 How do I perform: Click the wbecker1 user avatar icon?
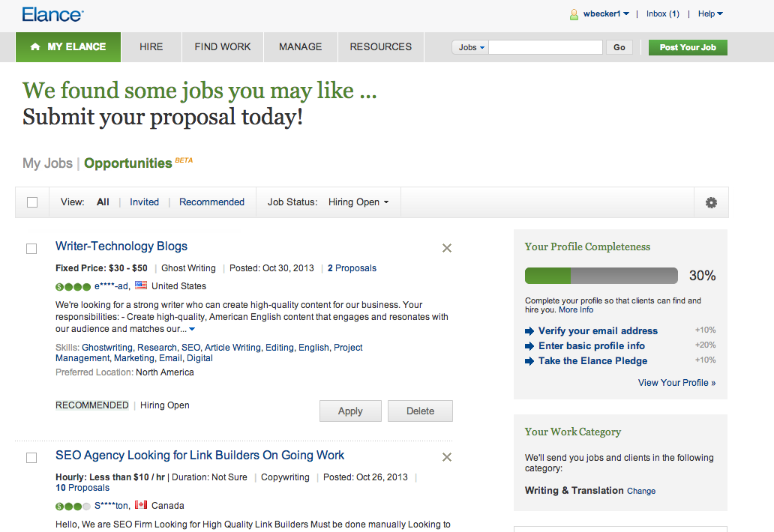point(574,14)
